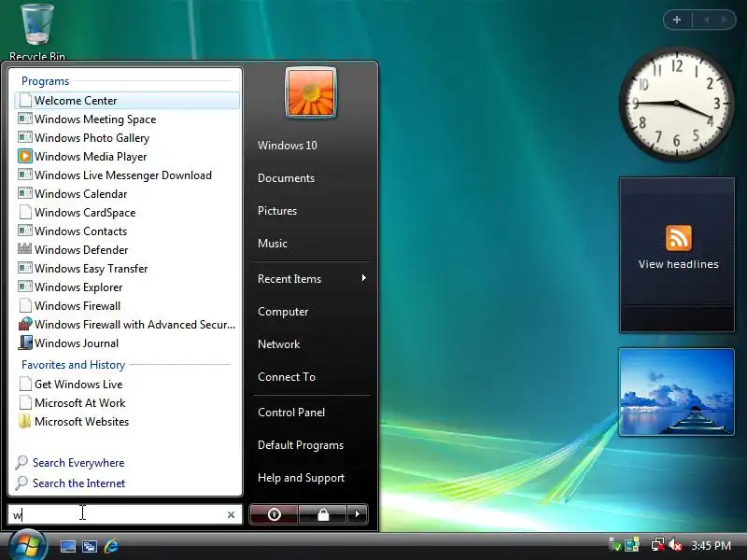This screenshot has width=747, height=560.
Task: Open the Microsoft Websites folder
Action: coord(127,422)
